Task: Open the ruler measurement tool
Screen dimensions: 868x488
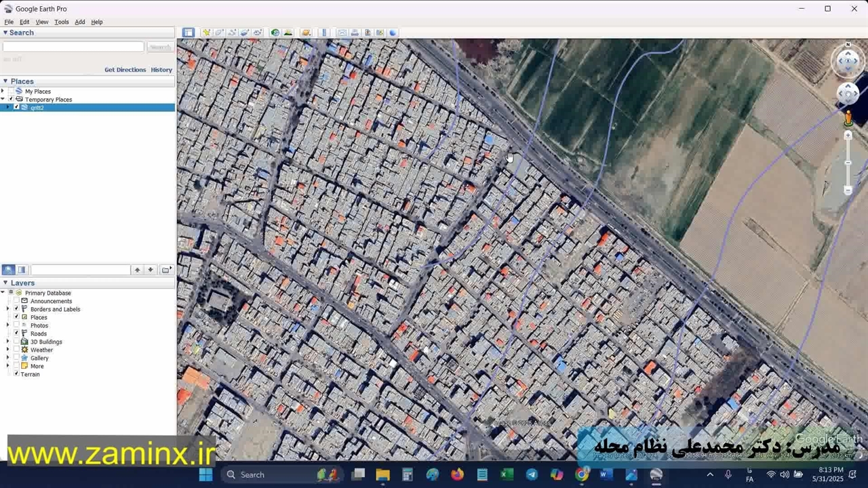Action: point(324,33)
